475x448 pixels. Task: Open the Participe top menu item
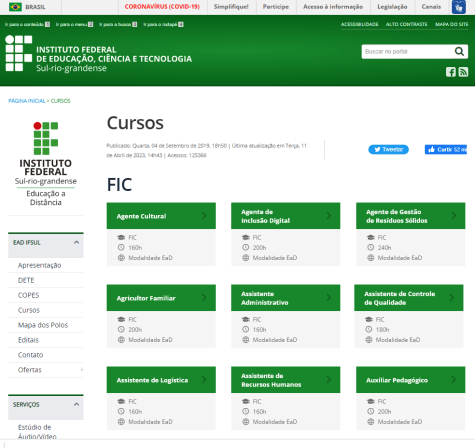[x=276, y=7]
